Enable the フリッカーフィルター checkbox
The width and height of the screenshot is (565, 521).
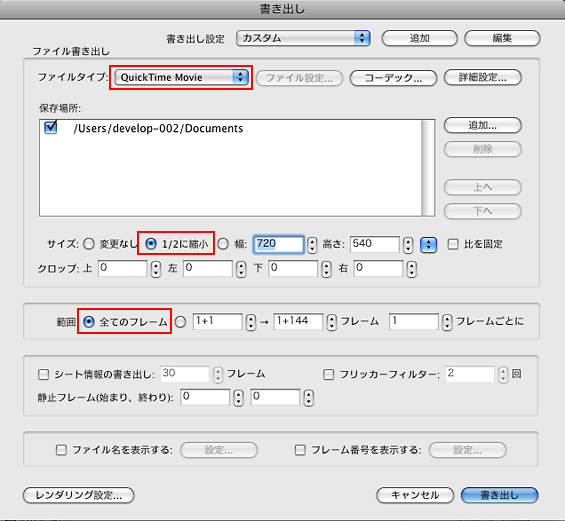(328, 374)
